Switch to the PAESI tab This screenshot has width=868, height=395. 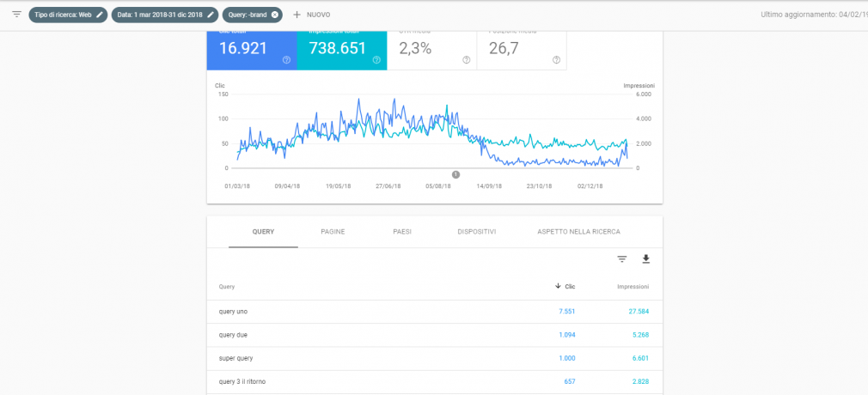pyautogui.click(x=402, y=232)
